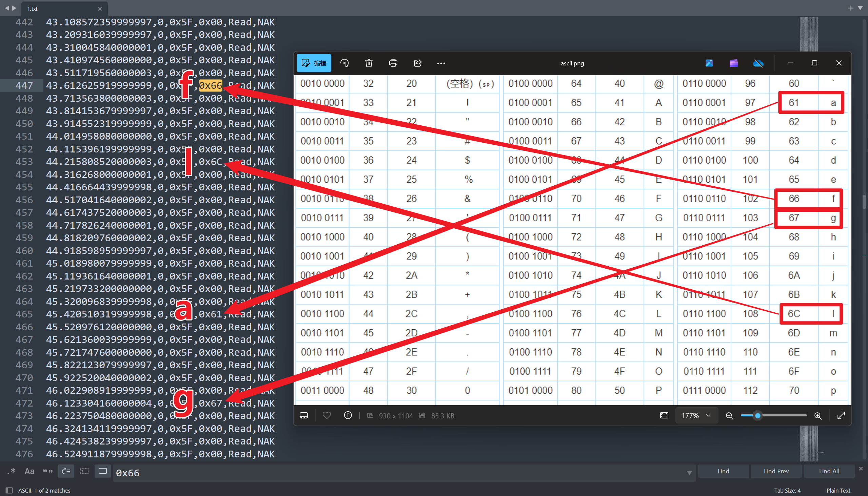The height and width of the screenshot is (496, 868).
Task: Click the '930 x 1104' dimensions text
Action: (x=395, y=416)
